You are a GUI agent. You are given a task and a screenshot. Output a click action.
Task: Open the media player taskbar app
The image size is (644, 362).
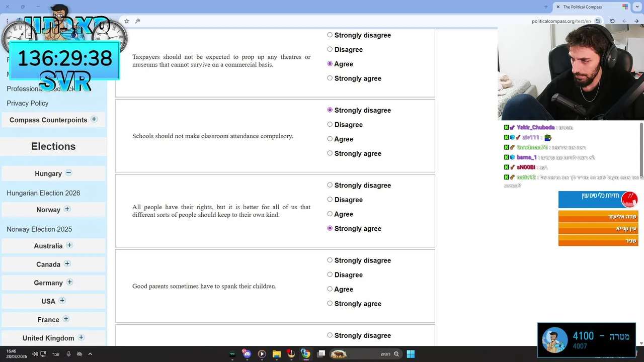tap(262, 354)
